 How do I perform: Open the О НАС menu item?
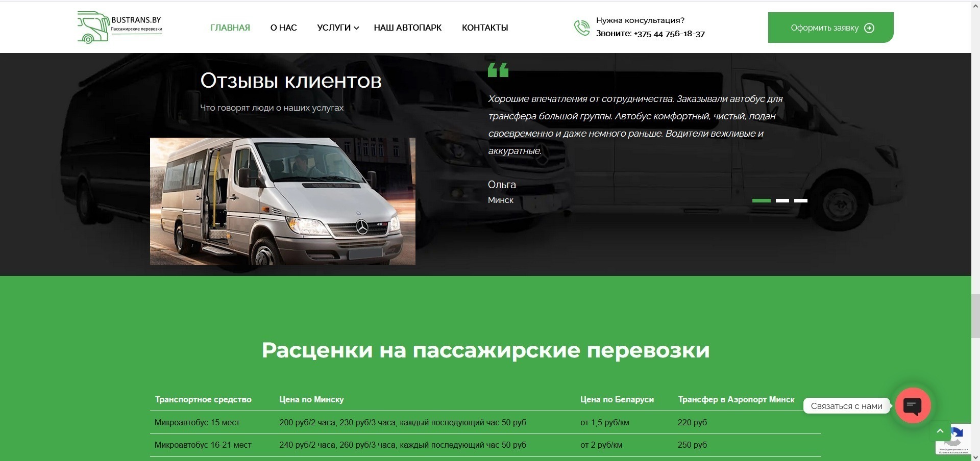pos(283,28)
